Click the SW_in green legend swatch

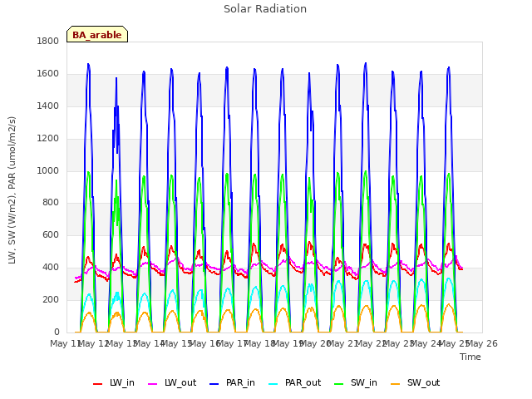click(338, 384)
